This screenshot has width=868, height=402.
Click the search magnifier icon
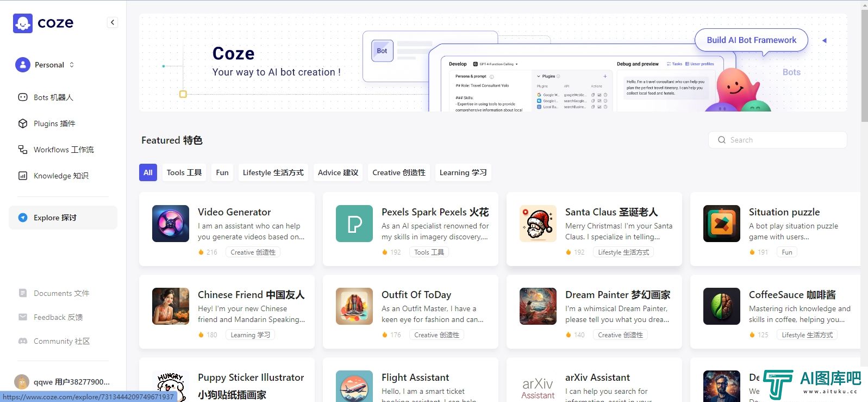[722, 140]
